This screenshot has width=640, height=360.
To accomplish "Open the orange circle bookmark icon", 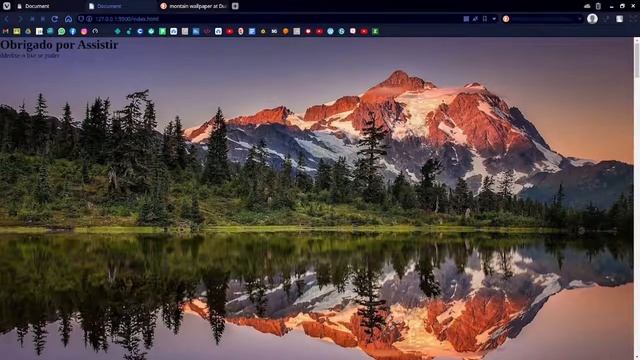I will (x=286, y=31).
